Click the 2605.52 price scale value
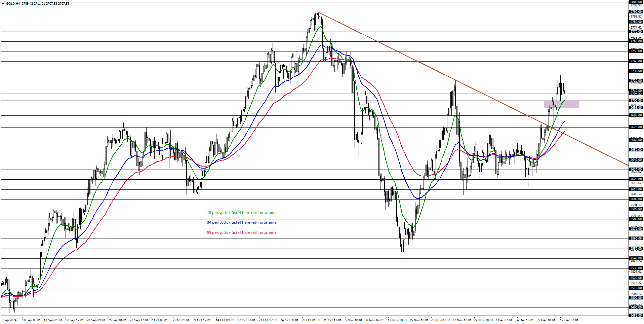The width and height of the screenshot is (644, 324). [x=636, y=194]
